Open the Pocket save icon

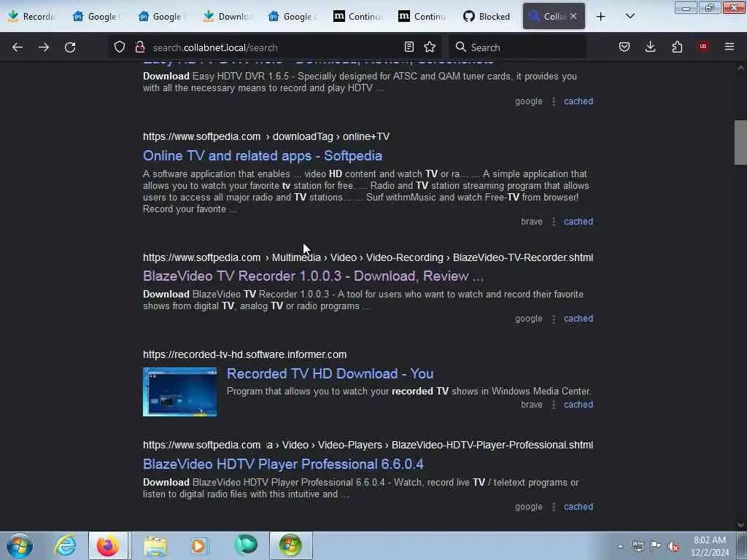point(624,47)
